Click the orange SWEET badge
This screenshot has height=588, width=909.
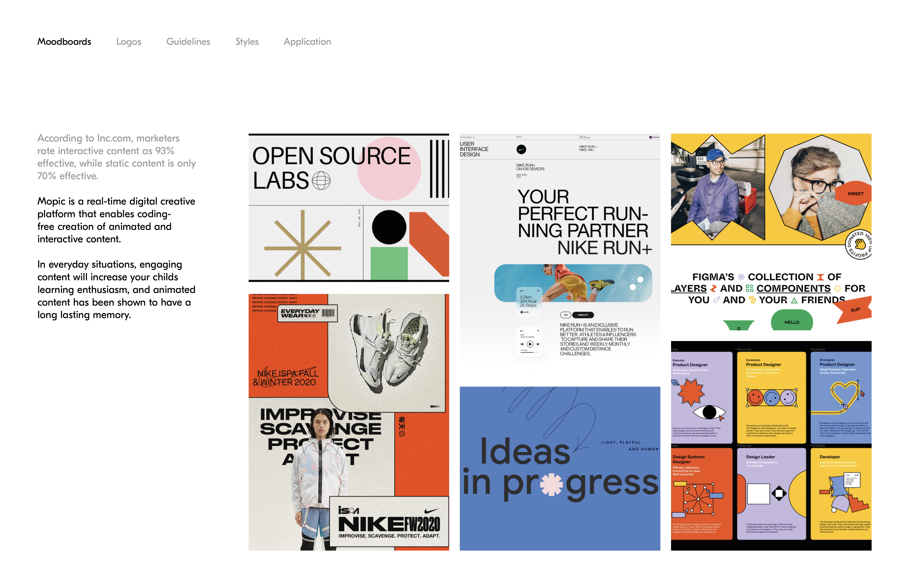point(854,193)
